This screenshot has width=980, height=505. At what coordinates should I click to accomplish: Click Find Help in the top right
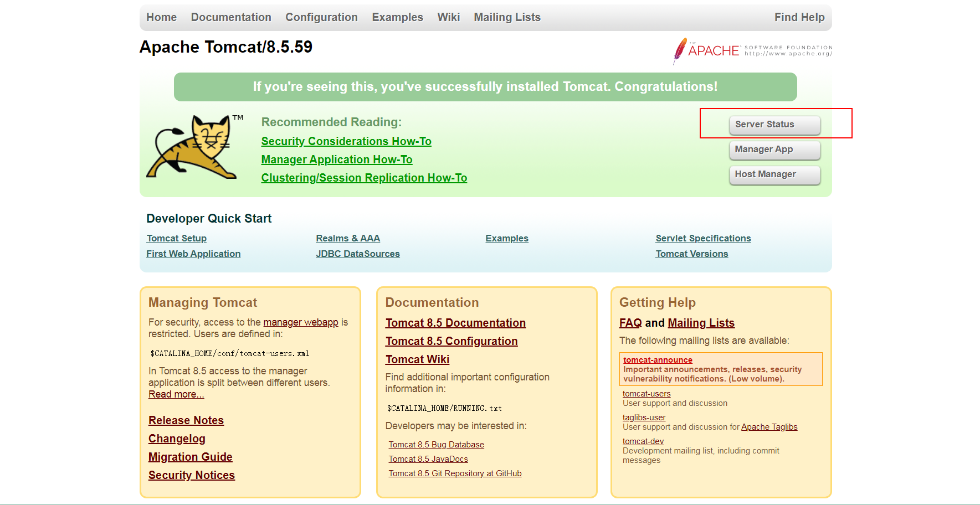(x=799, y=17)
